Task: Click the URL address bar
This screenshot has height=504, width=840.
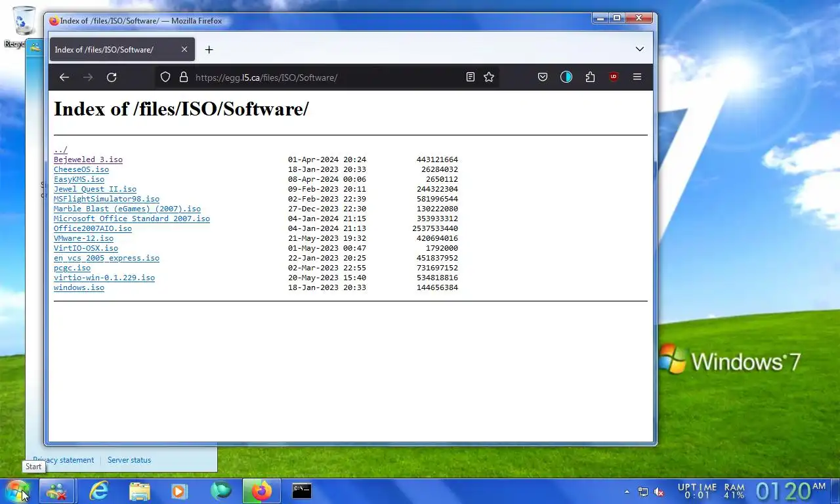Action: [328, 77]
